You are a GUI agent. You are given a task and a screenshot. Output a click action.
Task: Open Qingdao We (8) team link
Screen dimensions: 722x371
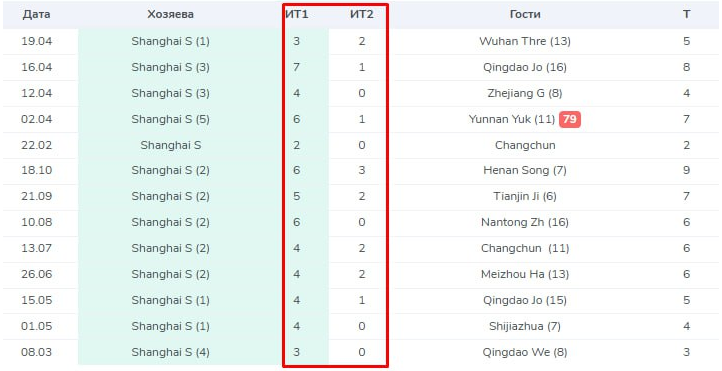click(x=525, y=352)
